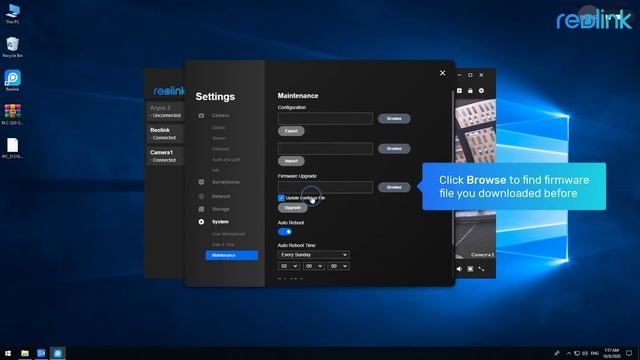Screen dimensions: 640x360
Task: Click the Import button
Action: click(291, 161)
